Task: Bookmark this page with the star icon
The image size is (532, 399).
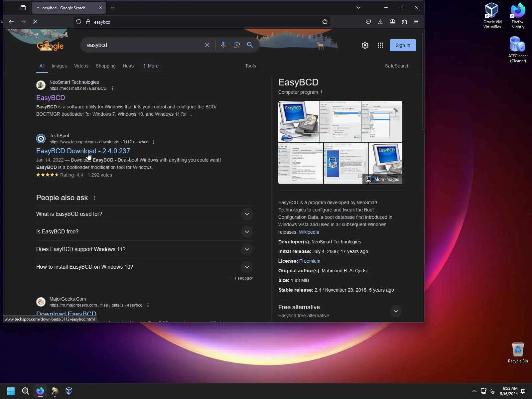Action: pyautogui.click(x=325, y=22)
